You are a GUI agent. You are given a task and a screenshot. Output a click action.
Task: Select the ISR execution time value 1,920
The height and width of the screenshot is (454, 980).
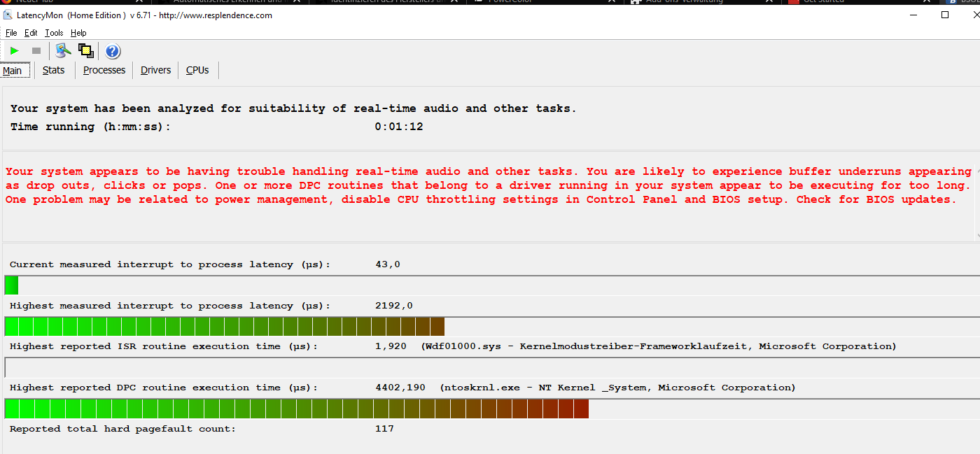point(391,346)
